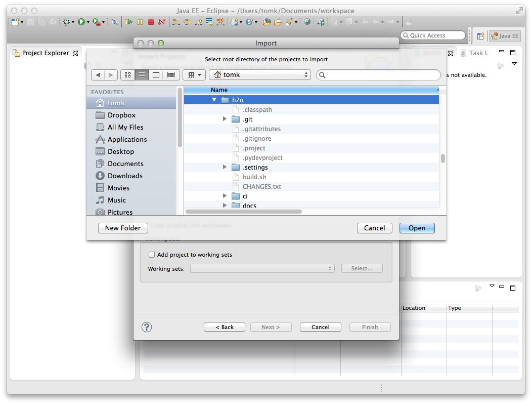
Task: Click the Open button
Action: 417,228
